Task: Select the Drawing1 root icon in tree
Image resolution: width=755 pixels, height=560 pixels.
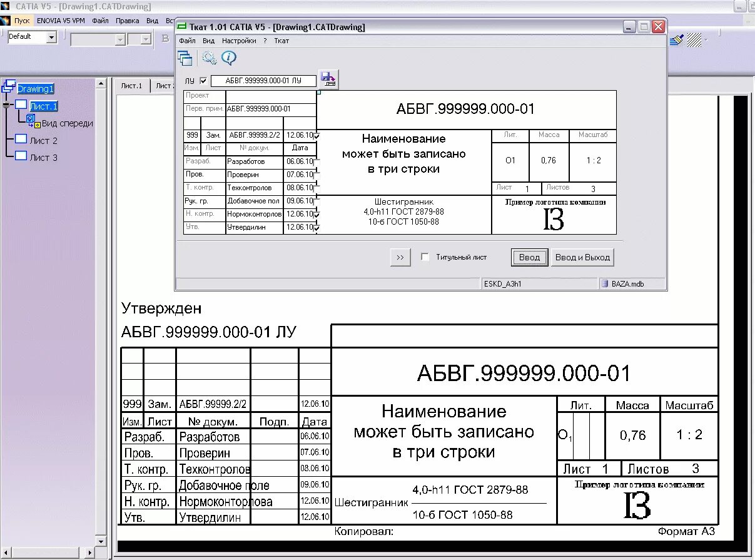Action: (x=8, y=88)
